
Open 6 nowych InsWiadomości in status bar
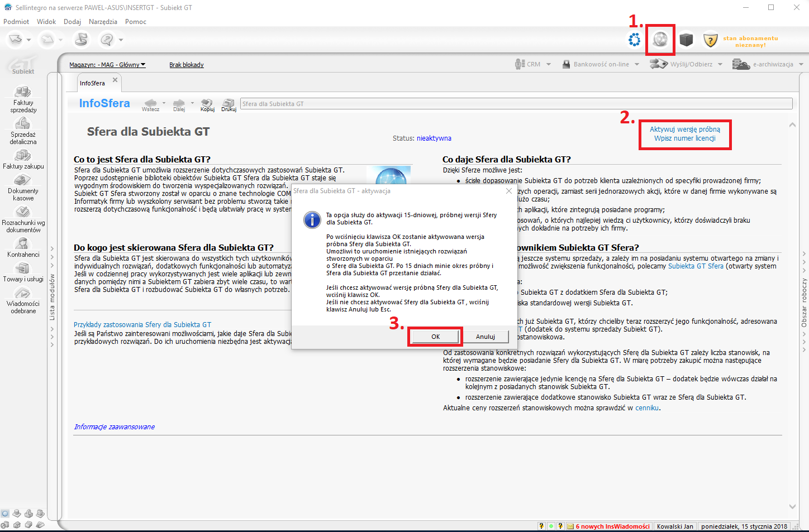tap(608, 526)
